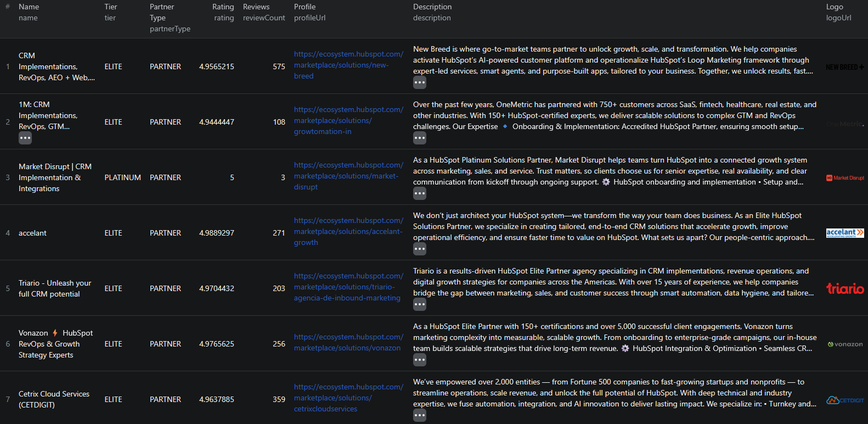The height and width of the screenshot is (424, 868).
Task: Click the New Breed logo image
Action: (x=844, y=67)
